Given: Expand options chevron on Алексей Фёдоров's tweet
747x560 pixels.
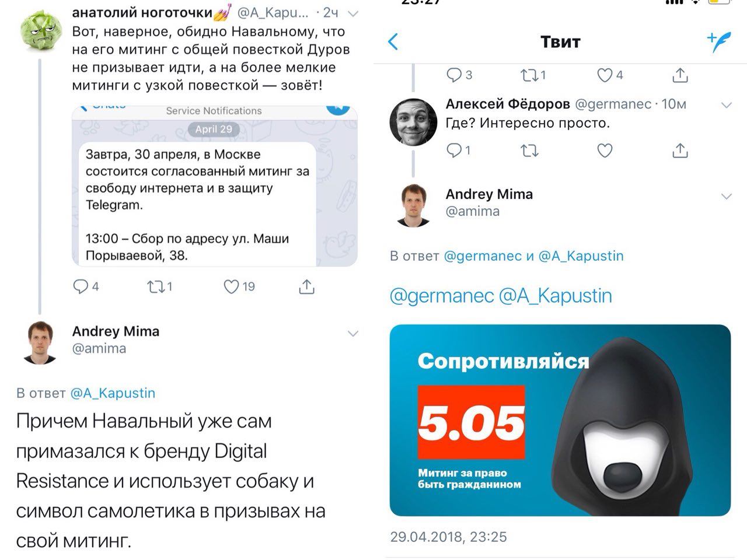Looking at the screenshot, I should [x=726, y=105].
